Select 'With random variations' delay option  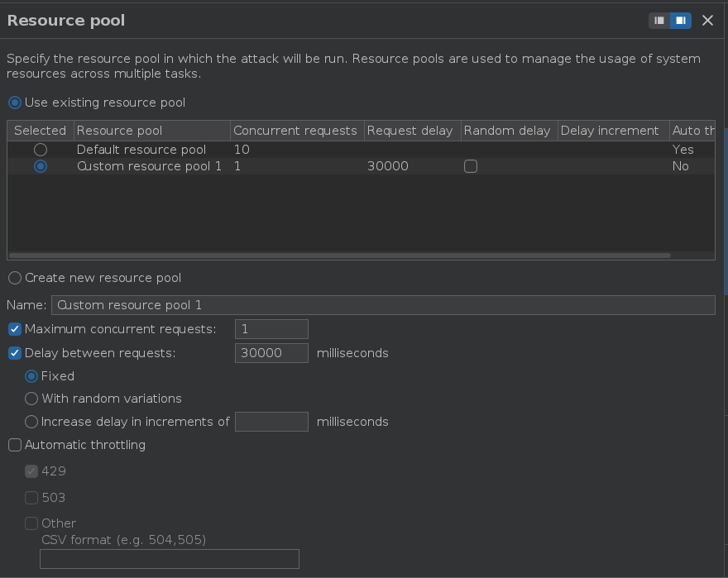pyautogui.click(x=31, y=399)
